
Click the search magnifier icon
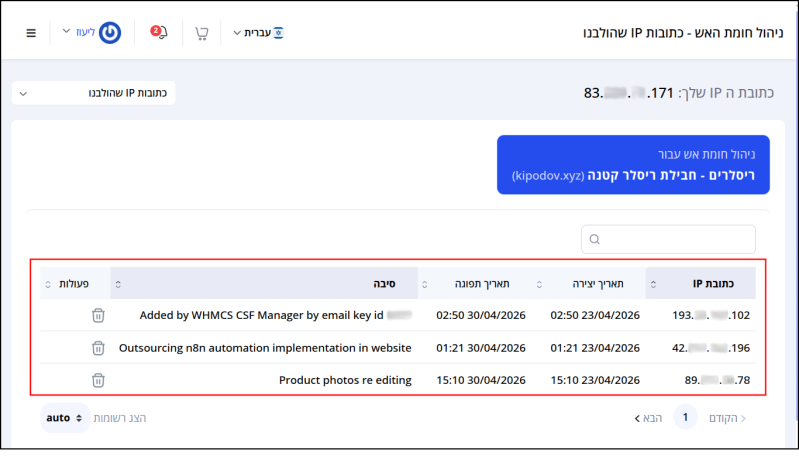click(595, 239)
